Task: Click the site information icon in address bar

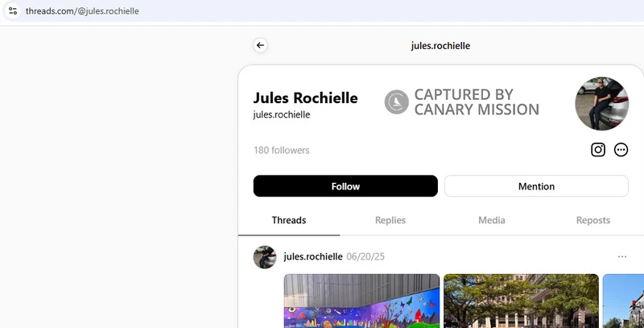Action: 13,11
